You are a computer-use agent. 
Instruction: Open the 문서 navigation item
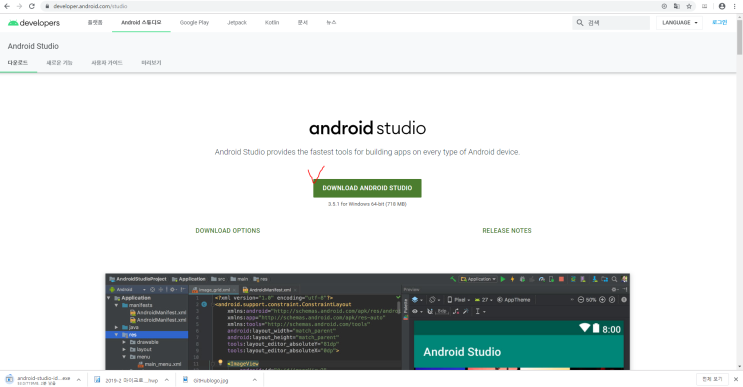point(302,22)
